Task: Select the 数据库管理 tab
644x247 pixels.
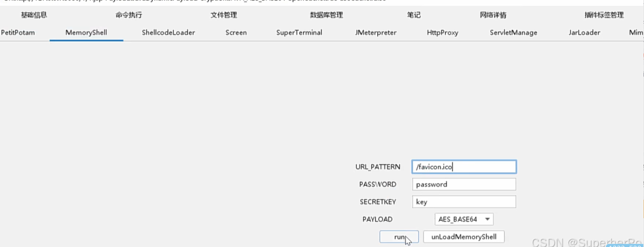Action: (326, 15)
